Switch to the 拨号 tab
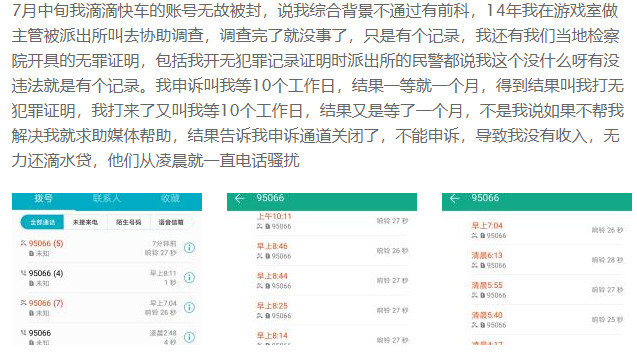 tap(43, 198)
